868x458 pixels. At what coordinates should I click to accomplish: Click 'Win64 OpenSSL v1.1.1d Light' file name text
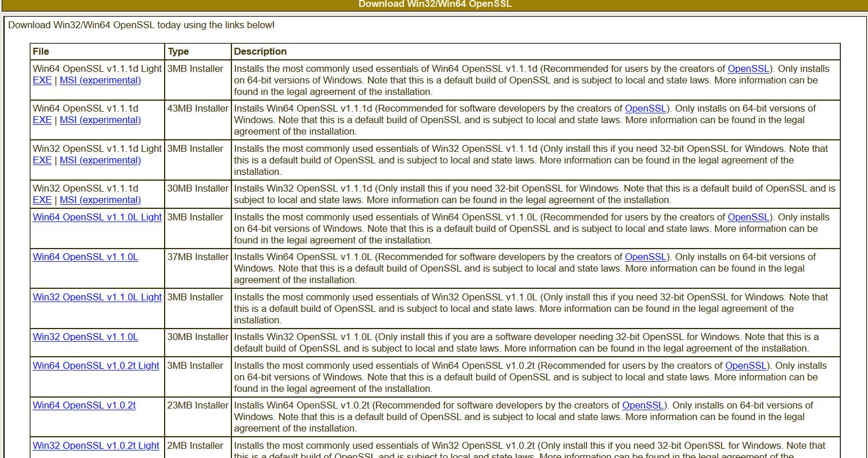click(x=97, y=69)
